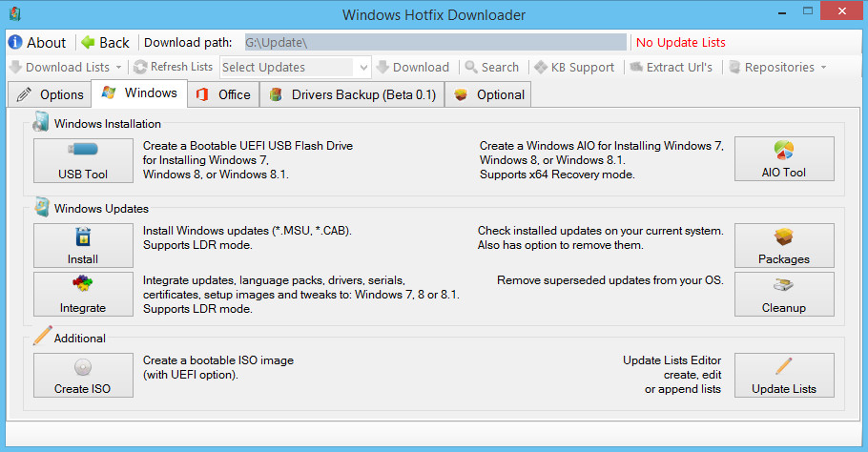Open the AIO Tool

784,159
